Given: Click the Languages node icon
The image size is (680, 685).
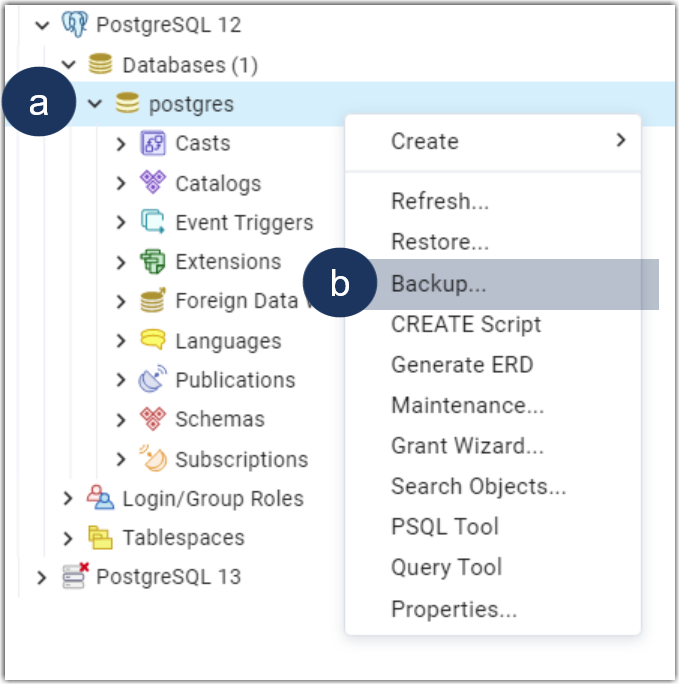Looking at the screenshot, I should [x=152, y=341].
